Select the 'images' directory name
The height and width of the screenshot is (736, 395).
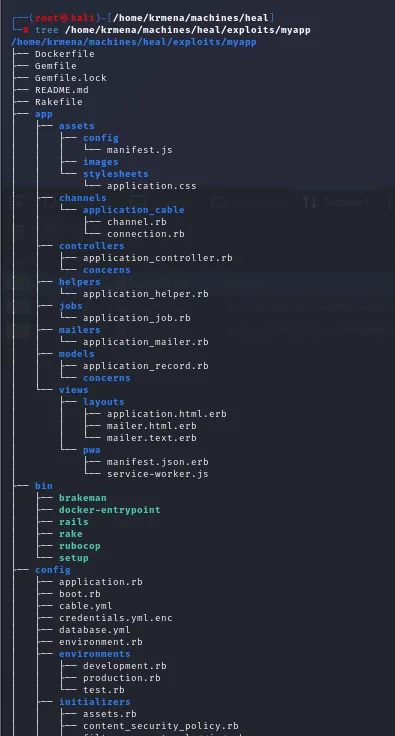(101, 162)
